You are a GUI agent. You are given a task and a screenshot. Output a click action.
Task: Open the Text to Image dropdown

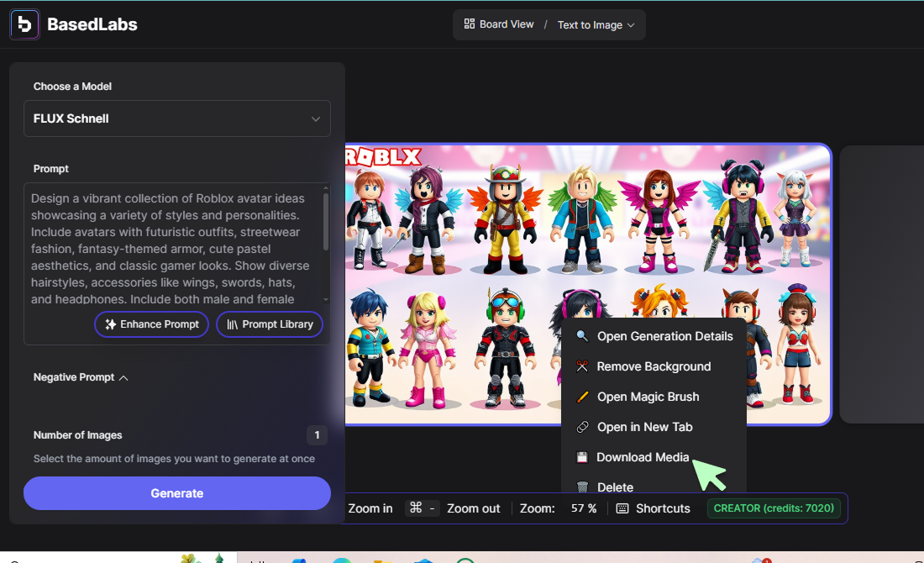click(x=596, y=24)
